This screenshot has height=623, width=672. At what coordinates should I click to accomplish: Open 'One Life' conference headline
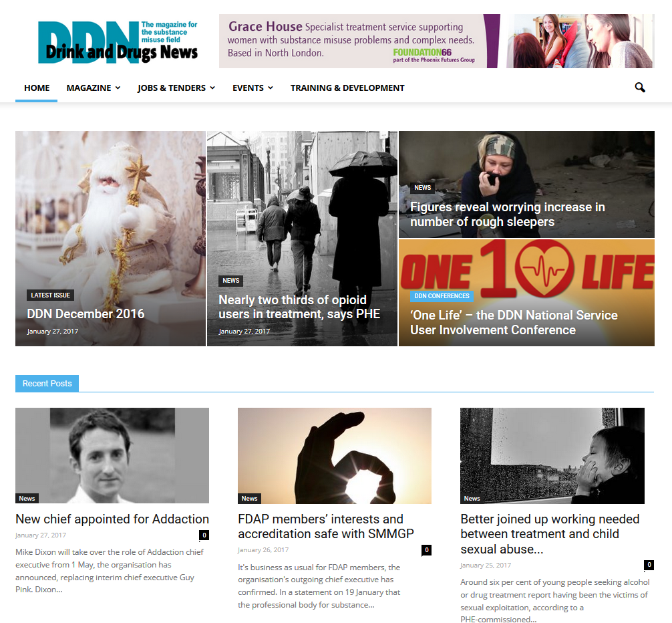[x=514, y=322]
